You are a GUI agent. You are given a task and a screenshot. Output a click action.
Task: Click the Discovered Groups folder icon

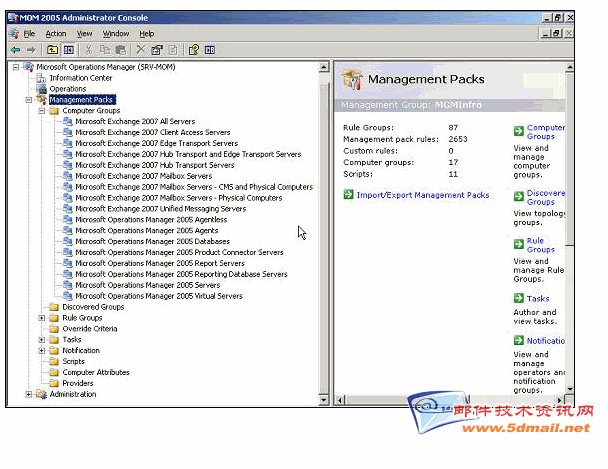[x=54, y=307]
